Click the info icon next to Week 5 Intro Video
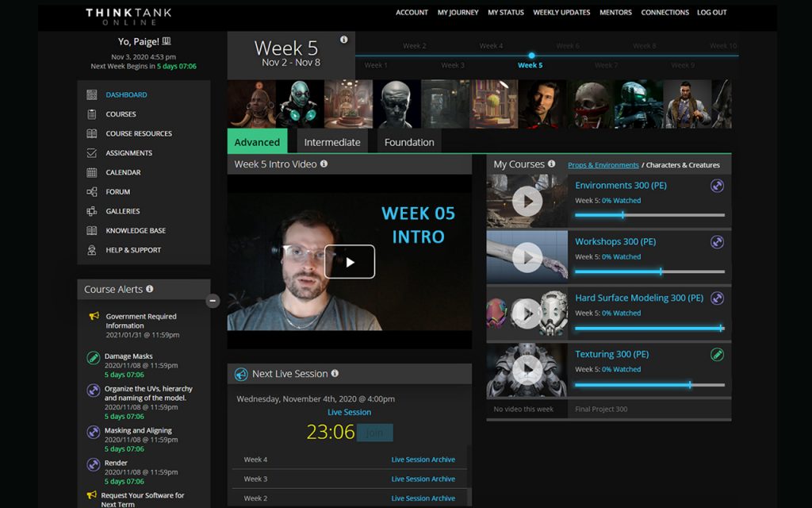Image resolution: width=812 pixels, height=508 pixels. click(x=324, y=164)
